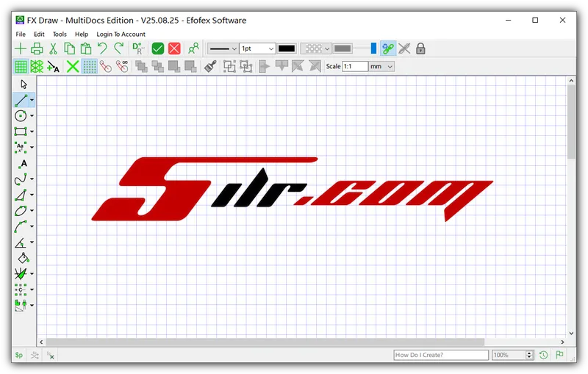Select the freehand curve tool

pos(21,179)
